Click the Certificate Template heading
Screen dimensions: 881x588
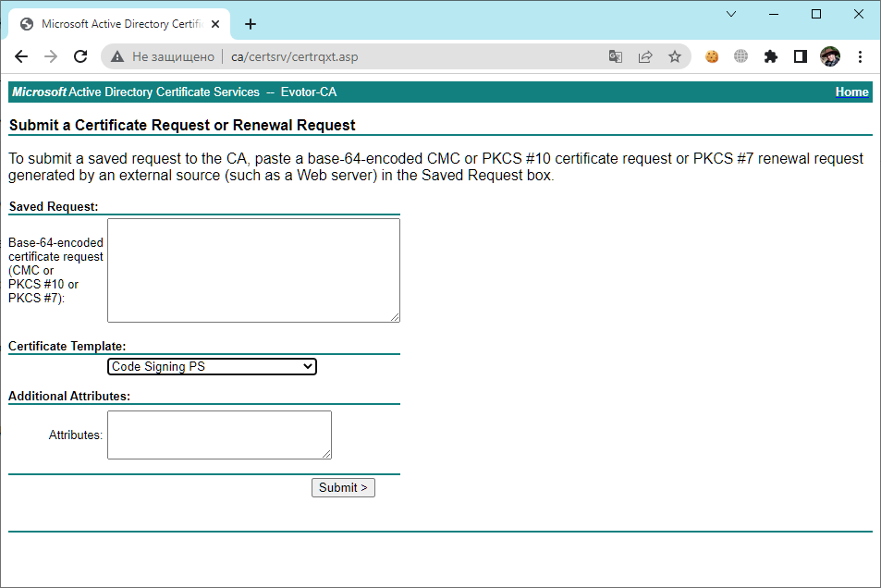click(x=67, y=347)
